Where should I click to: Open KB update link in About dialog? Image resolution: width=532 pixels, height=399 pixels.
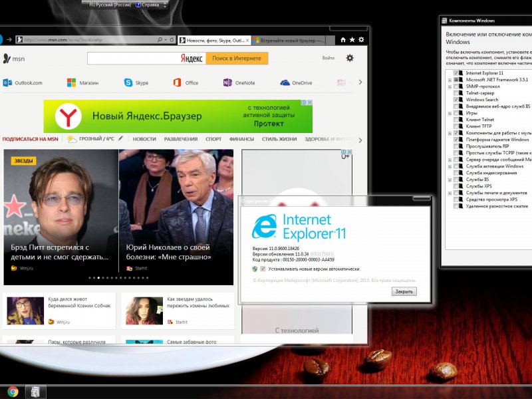[322, 254]
